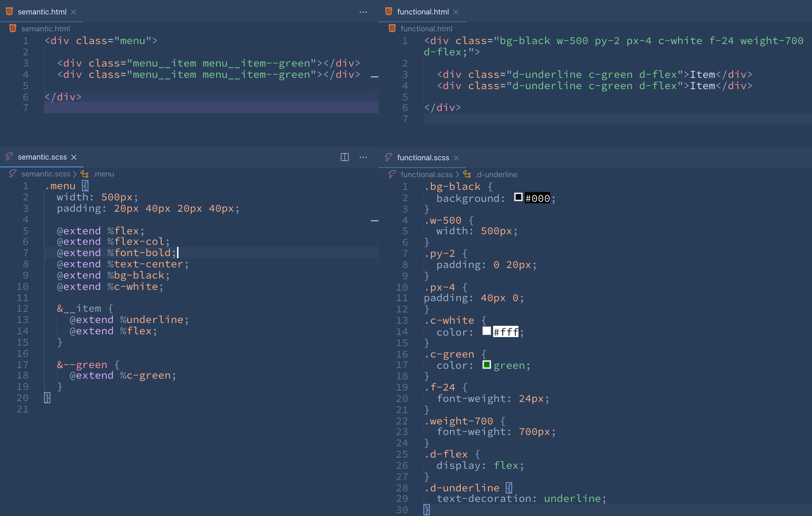The image size is (812, 516).
Task: Click the Sass icon on the functional.scss tab
Action: point(389,157)
